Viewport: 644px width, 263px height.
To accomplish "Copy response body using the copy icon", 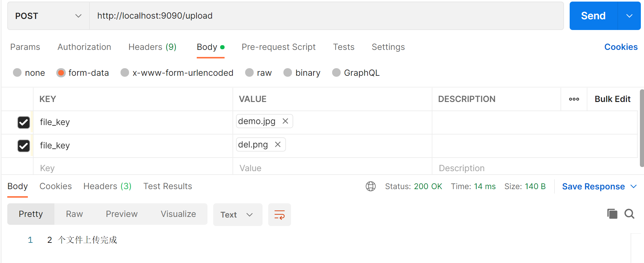I will tap(612, 214).
